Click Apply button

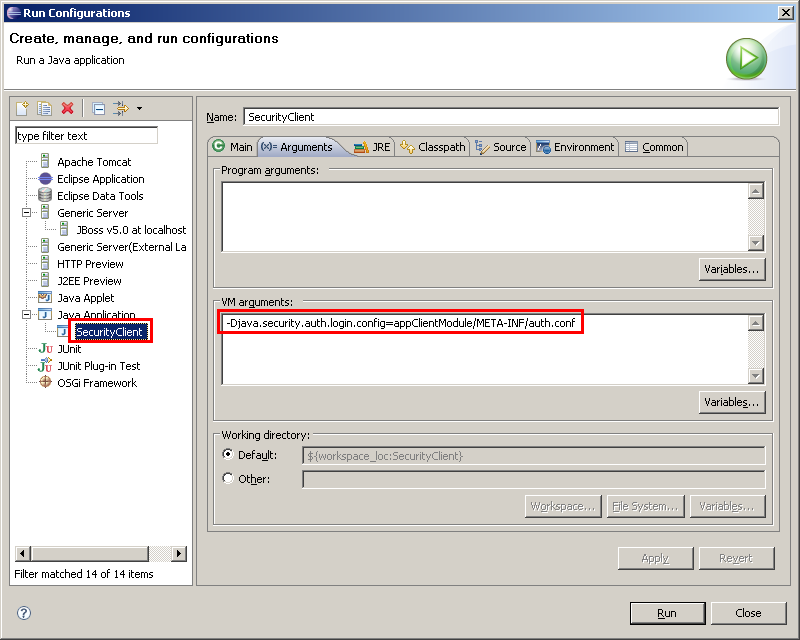point(656,558)
